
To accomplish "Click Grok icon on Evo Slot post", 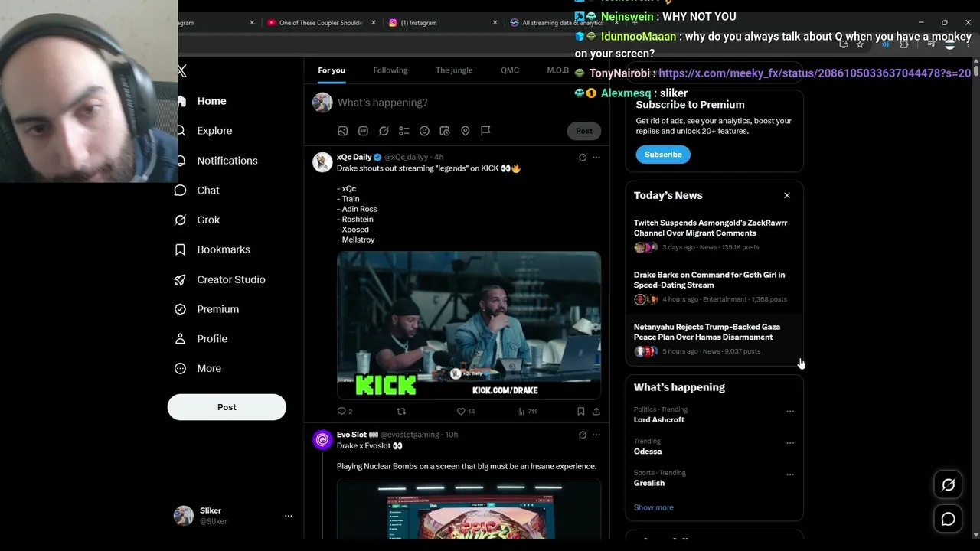I will coord(583,435).
